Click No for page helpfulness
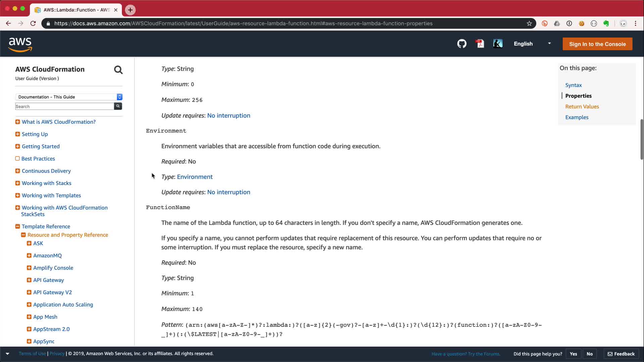644x362 pixels. [x=590, y=354]
